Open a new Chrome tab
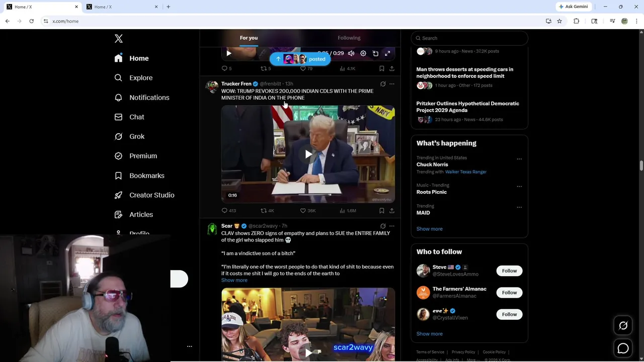This screenshot has height=362, width=644. 168,7
